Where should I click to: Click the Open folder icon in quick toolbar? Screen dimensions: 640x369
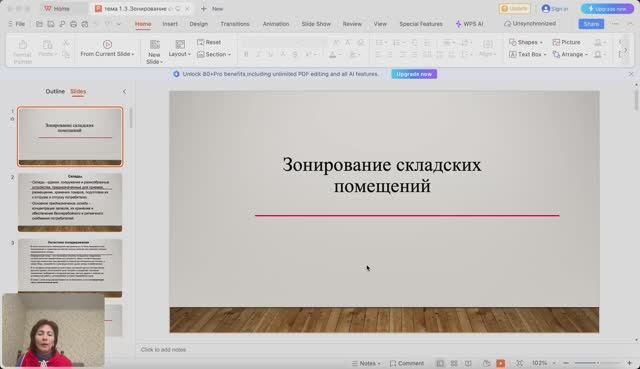pyautogui.click(x=39, y=24)
